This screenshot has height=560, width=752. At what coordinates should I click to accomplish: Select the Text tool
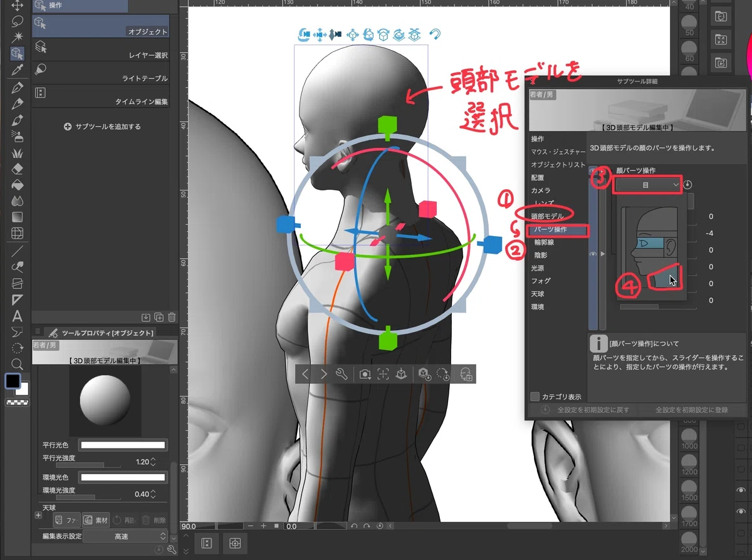click(x=18, y=316)
